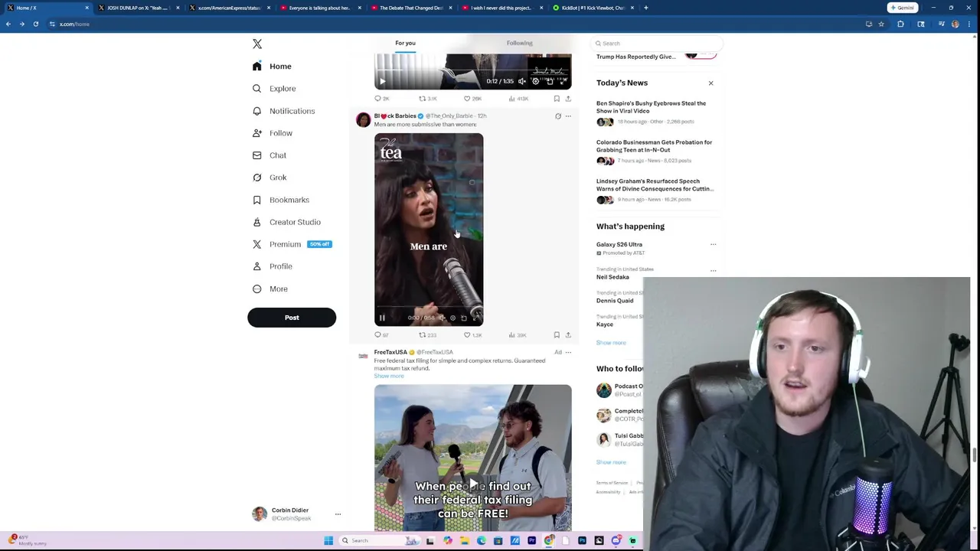Open Premiere Pro from the taskbar
This screenshot has height=551, width=980.
click(531, 540)
